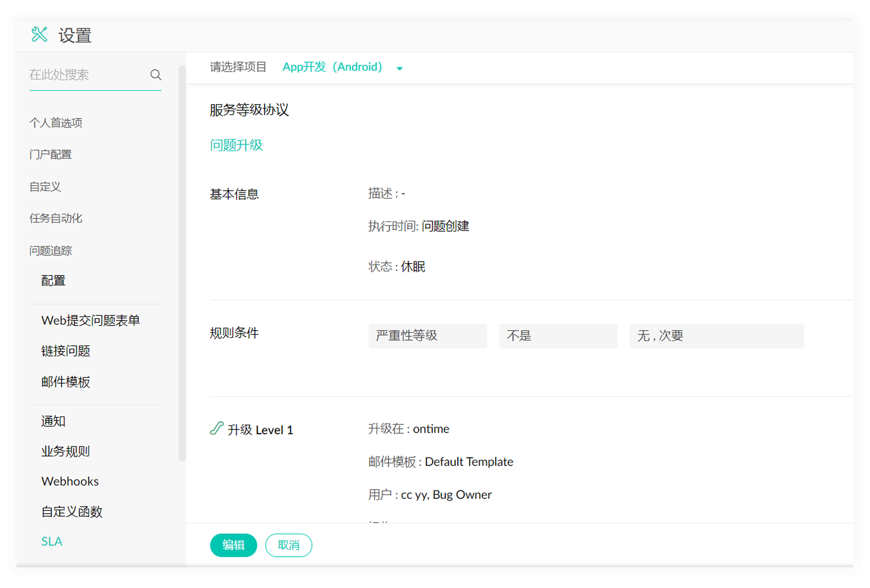The width and height of the screenshot is (870, 588).
Task: Click the escalation Level 1 icon
Action: (216, 428)
